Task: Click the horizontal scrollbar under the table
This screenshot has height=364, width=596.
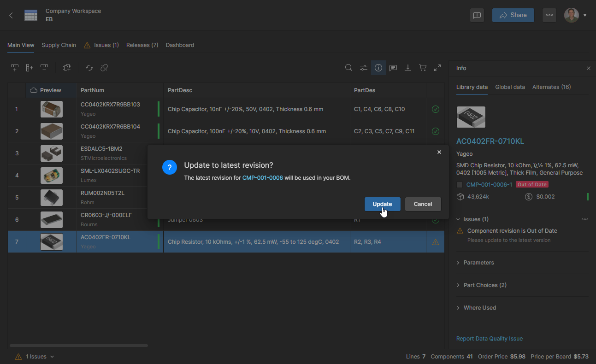Action: (x=78, y=345)
